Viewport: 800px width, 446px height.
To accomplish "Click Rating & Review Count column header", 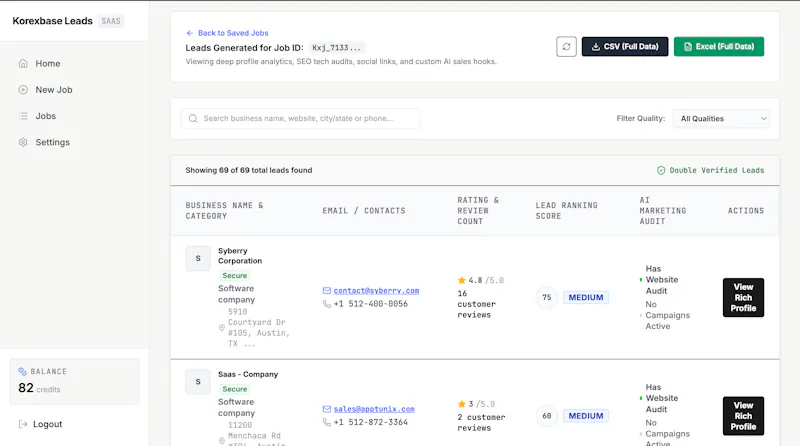I will click(478, 211).
